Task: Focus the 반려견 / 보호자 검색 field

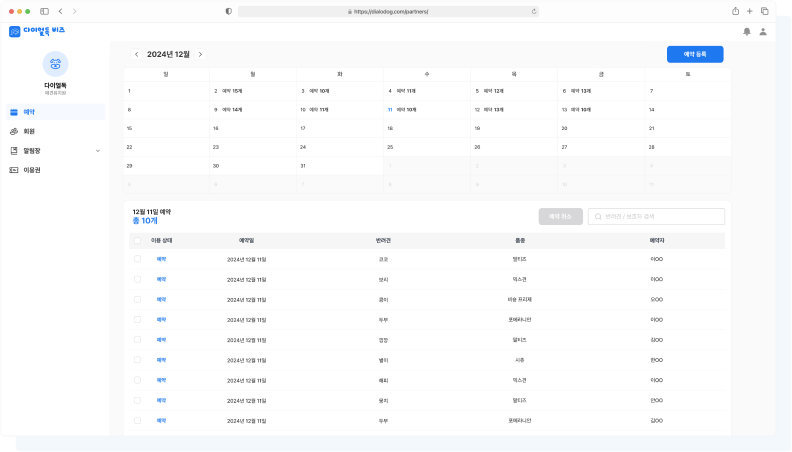Action: [656, 217]
